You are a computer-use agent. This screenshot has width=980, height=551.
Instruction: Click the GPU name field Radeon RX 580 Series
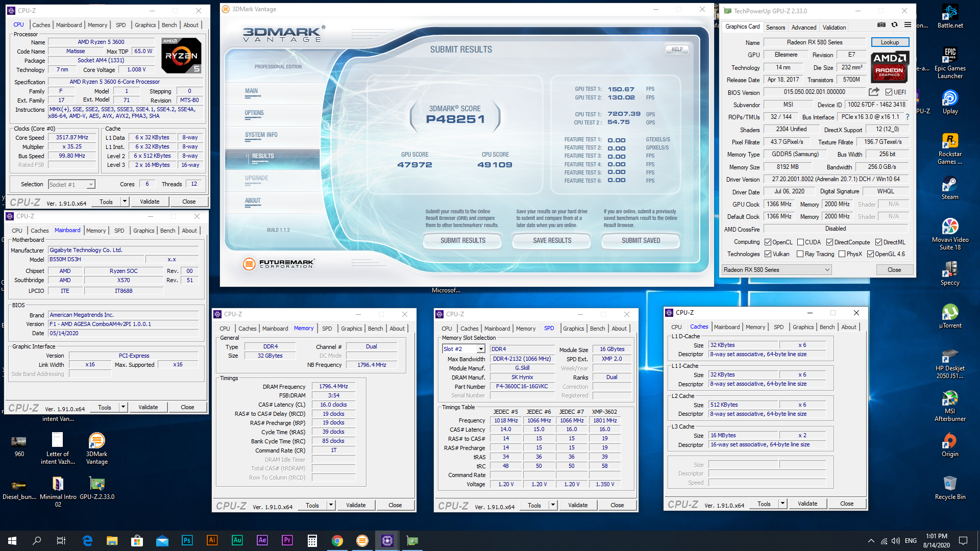[815, 42]
